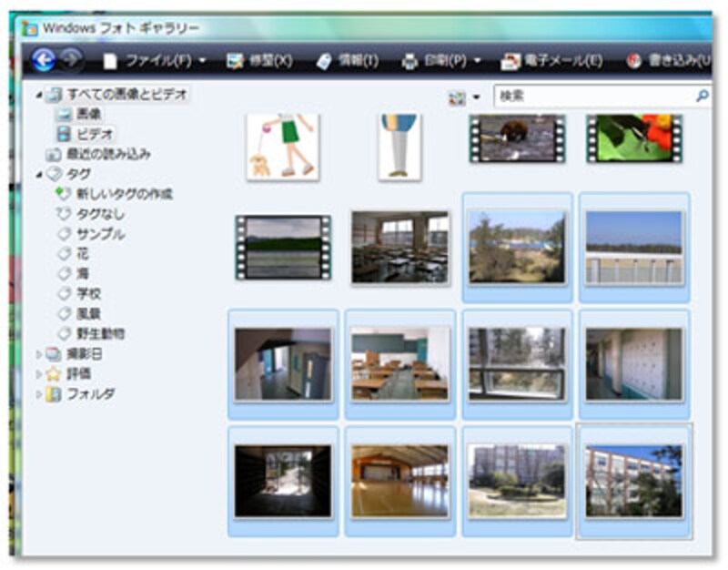The width and height of the screenshot is (728, 570).
Task: Select the 花 tag
Action: 83,253
